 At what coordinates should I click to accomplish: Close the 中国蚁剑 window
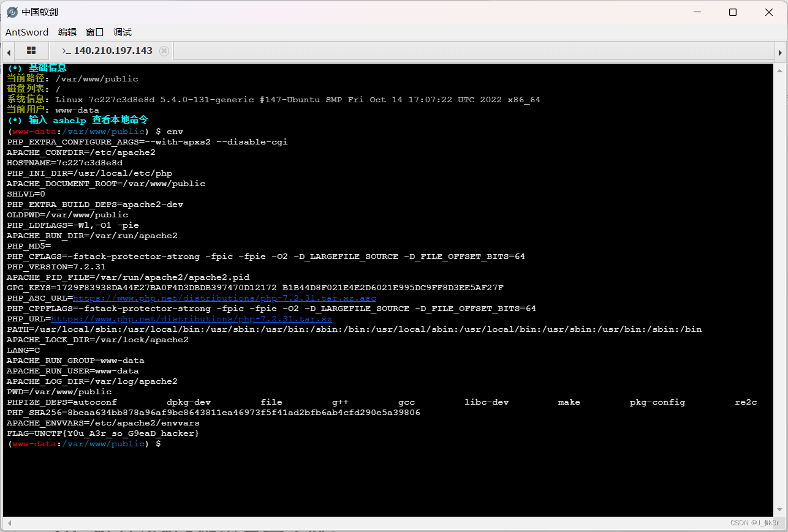(x=769, y=12)
